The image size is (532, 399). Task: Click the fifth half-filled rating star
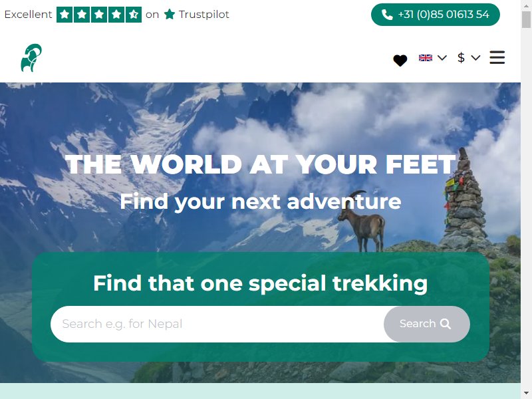(134, 15)
